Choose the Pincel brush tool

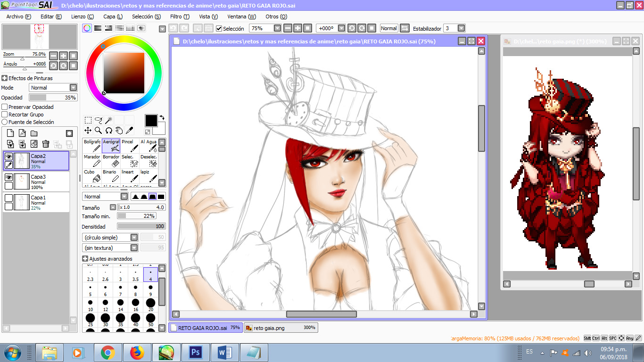point(130,146)
